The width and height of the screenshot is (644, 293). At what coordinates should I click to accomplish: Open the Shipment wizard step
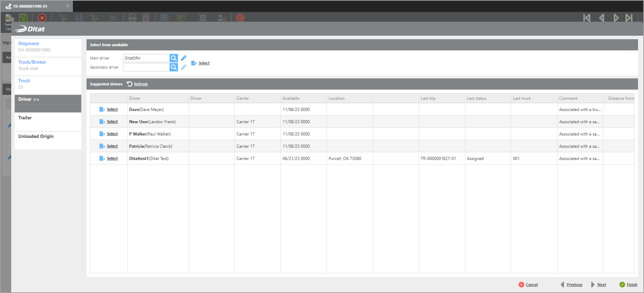[x=29, y=44]
